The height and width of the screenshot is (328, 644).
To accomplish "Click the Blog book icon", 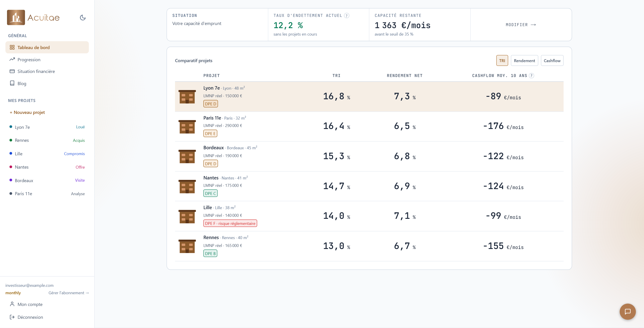I will pos(12,83).
